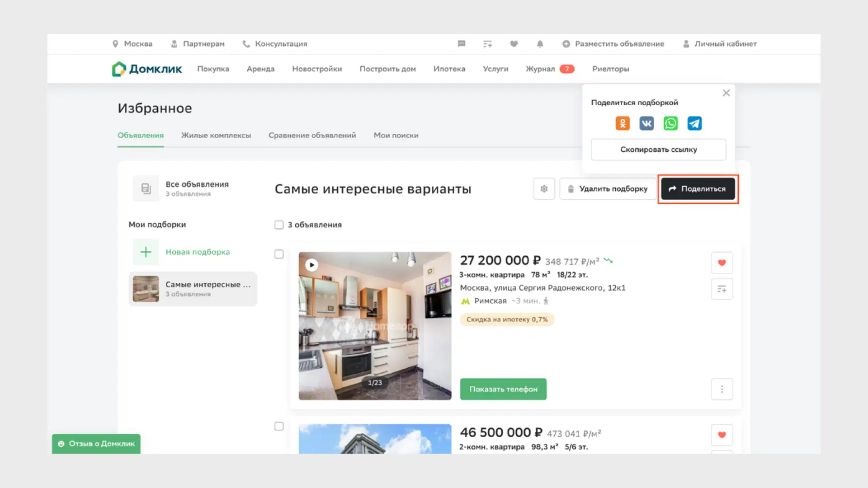Open Аренда menu
This screenshot has height=488, width=868.
click(x=260, y=69)
